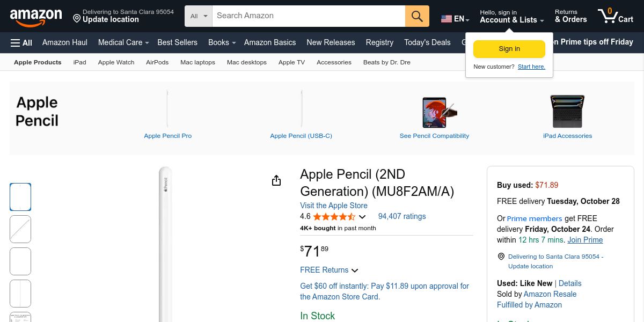Click the Join Prime link
The width and height of the screenshot is (644, 322).
[x=585, y=240]
